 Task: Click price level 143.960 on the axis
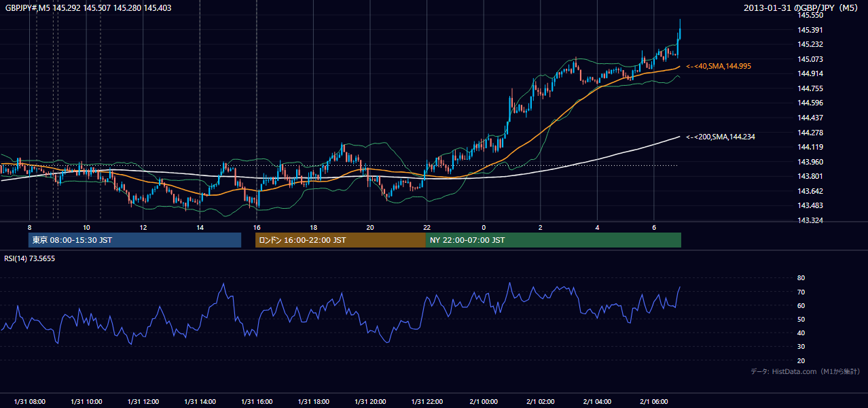pyautogui.click(x=811, y=162)
